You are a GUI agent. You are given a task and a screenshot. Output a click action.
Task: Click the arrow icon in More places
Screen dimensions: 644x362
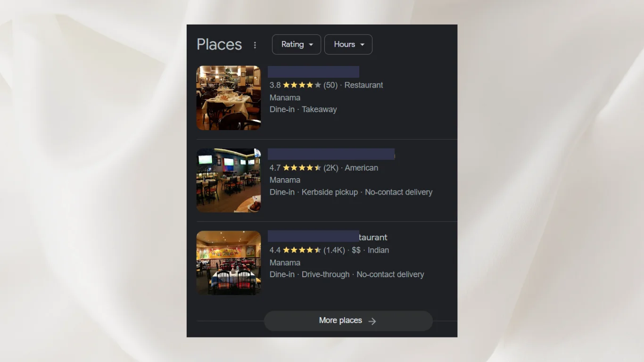click(x=372, y=321)
